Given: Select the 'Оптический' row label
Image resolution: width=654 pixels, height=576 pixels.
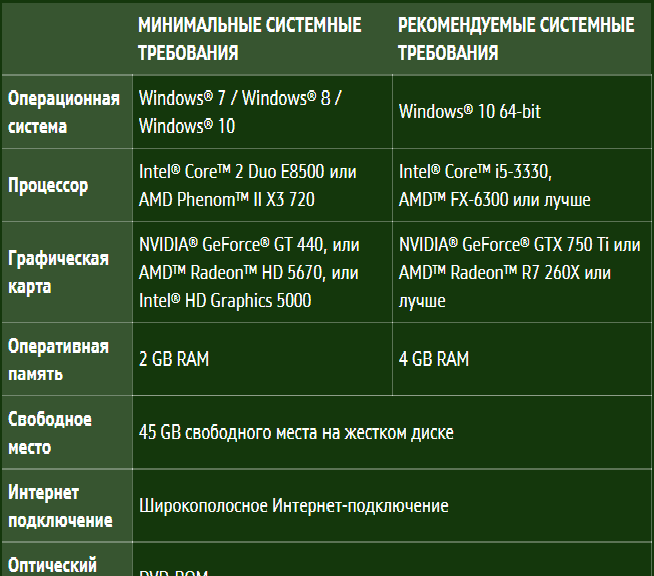Looking at the screenshot, I should tap(67, 559).
